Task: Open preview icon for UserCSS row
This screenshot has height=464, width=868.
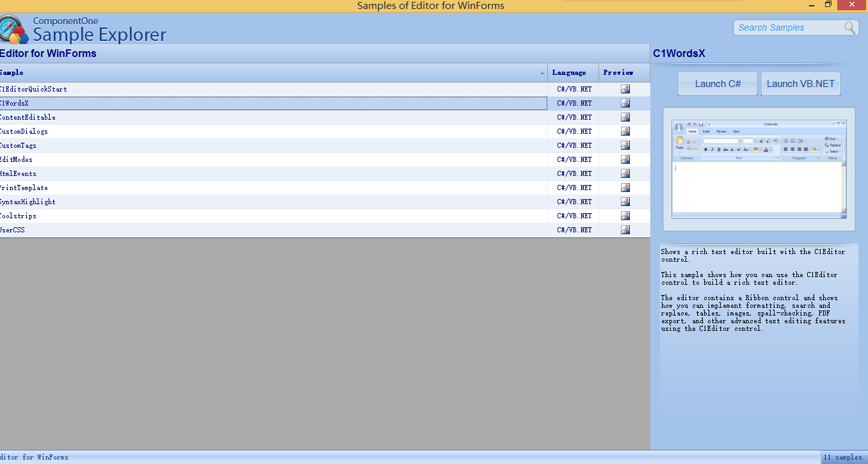Action: coord(625,230)
